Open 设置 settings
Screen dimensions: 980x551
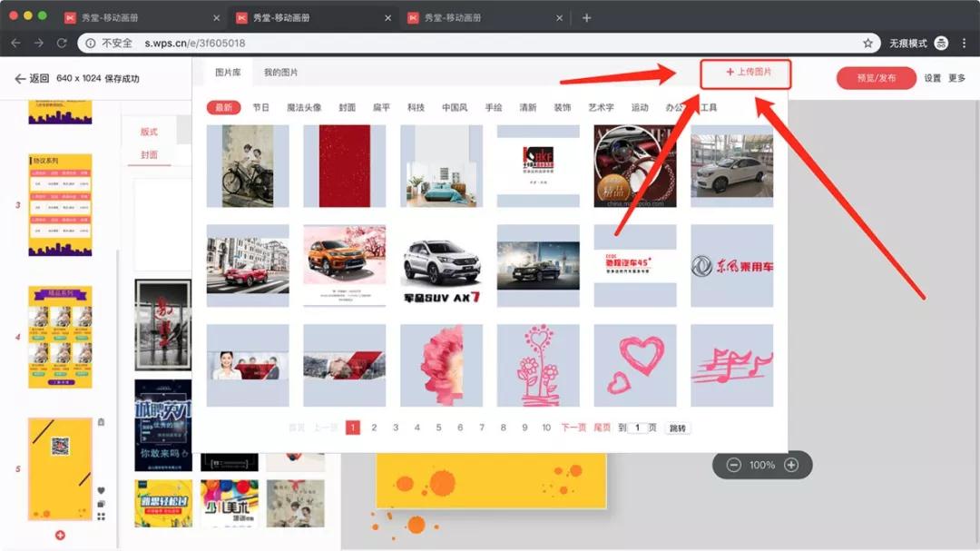point(933,78)
